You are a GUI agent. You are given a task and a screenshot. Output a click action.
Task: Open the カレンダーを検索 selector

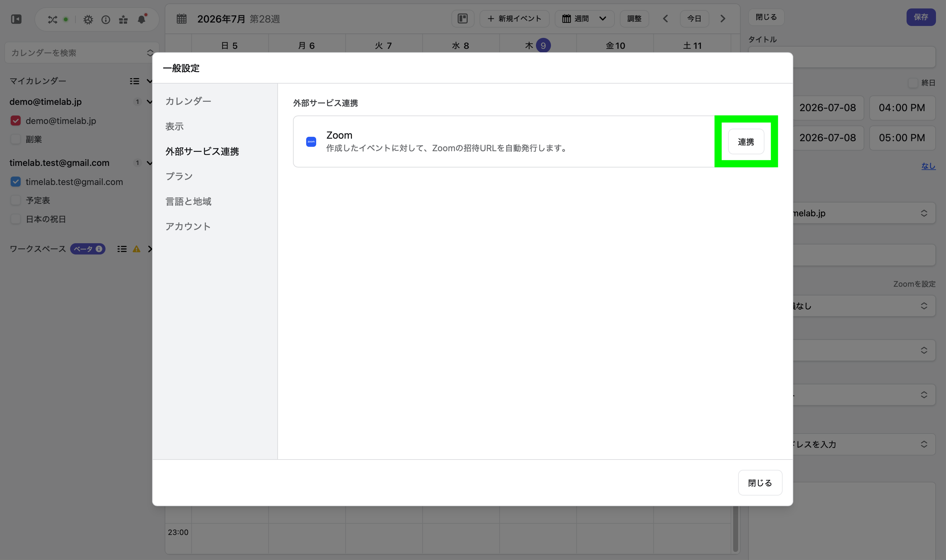(x=82, y=53)
